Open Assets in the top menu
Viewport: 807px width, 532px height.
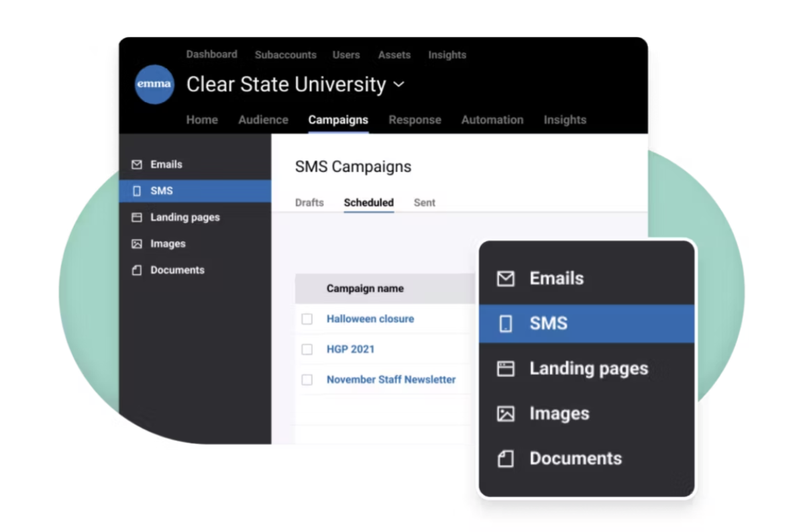pos(394,55)
